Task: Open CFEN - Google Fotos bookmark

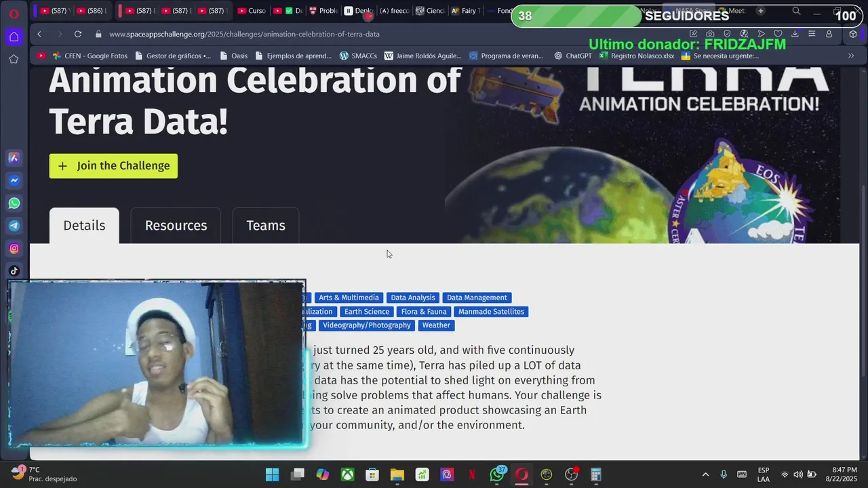Action: point(90,56)
